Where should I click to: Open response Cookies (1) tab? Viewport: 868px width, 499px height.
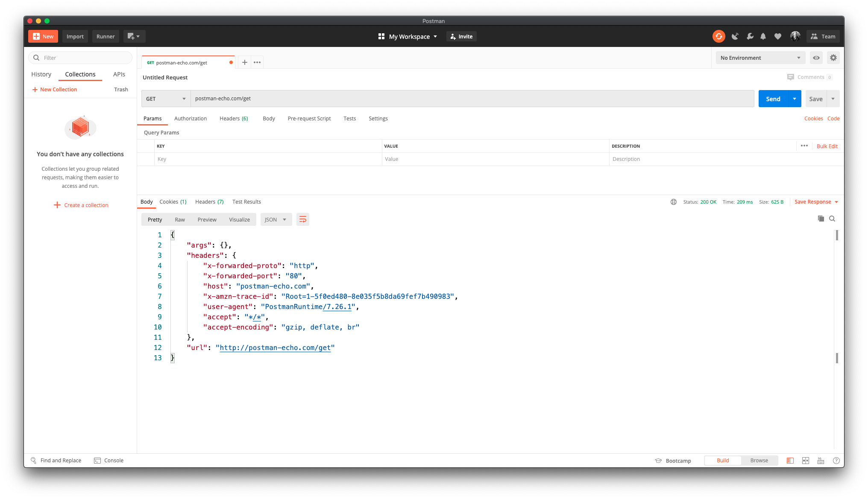click(173, 201)
